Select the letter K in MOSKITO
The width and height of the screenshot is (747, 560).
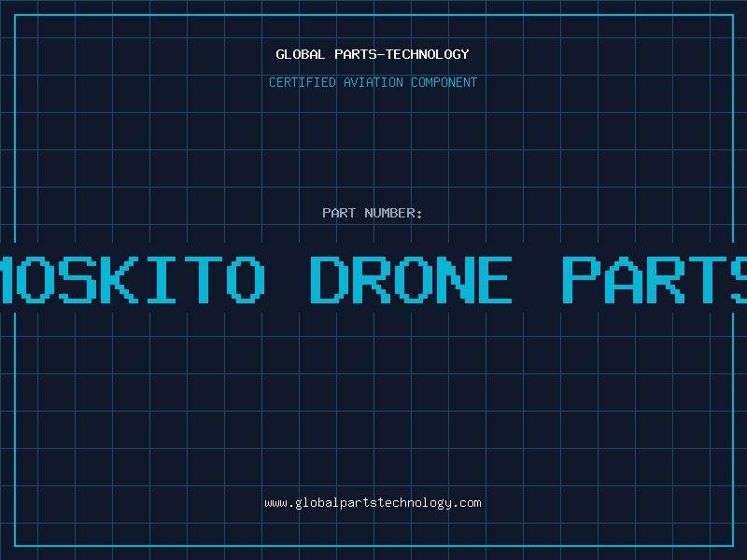[120, 279]
